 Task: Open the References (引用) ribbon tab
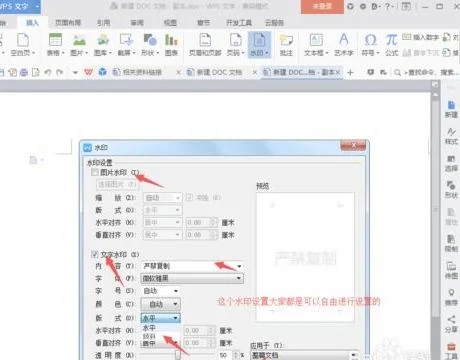[103, 23]
